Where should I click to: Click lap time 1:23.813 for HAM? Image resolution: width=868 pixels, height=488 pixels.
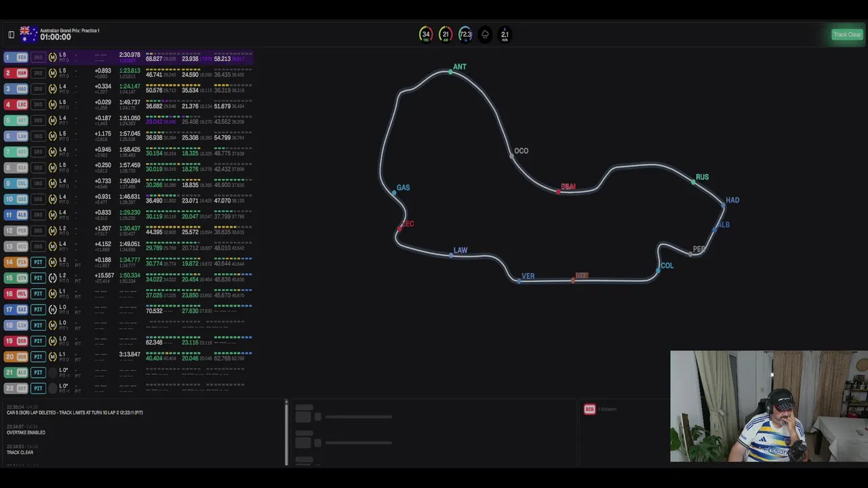[130, 70]
